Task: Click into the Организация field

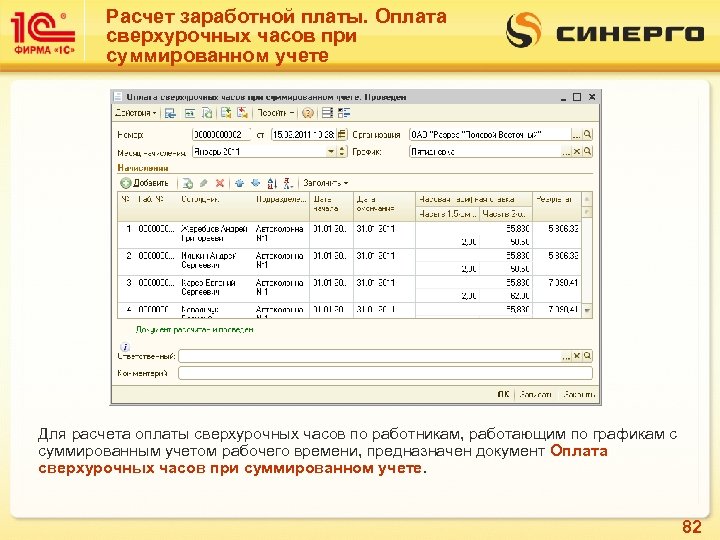Action: (x=489, y=135)
